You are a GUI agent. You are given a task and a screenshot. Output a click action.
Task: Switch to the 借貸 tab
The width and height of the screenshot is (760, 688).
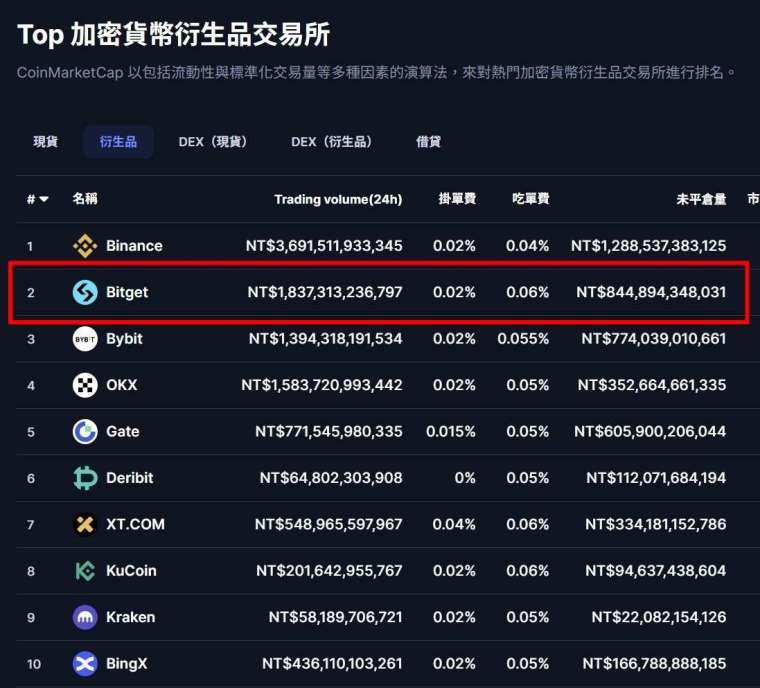point(428,142)
